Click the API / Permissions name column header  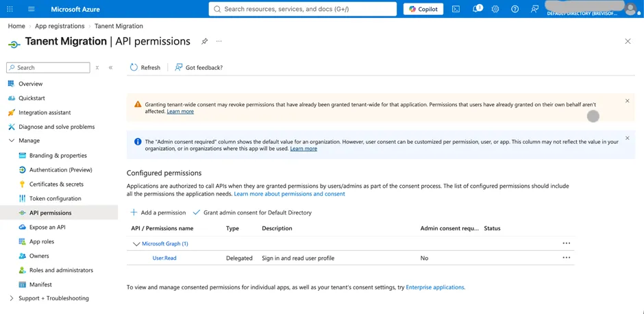click(162, 228)
